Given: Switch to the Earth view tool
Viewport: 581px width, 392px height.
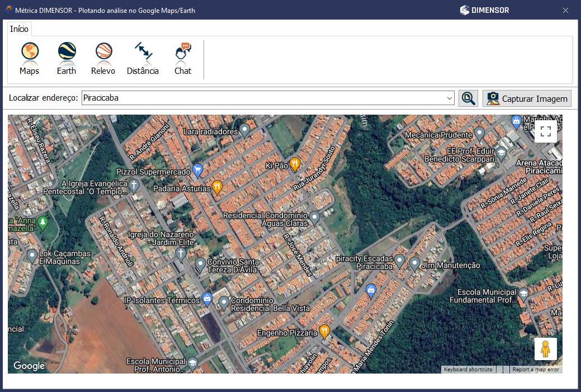Looking at the screenshot, I should 67,59.
